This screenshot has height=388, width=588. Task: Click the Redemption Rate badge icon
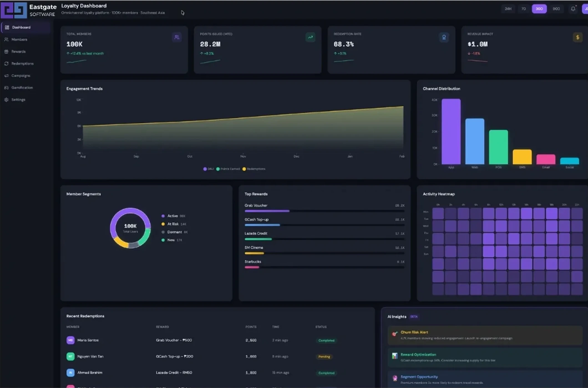[x=444, y=37]
